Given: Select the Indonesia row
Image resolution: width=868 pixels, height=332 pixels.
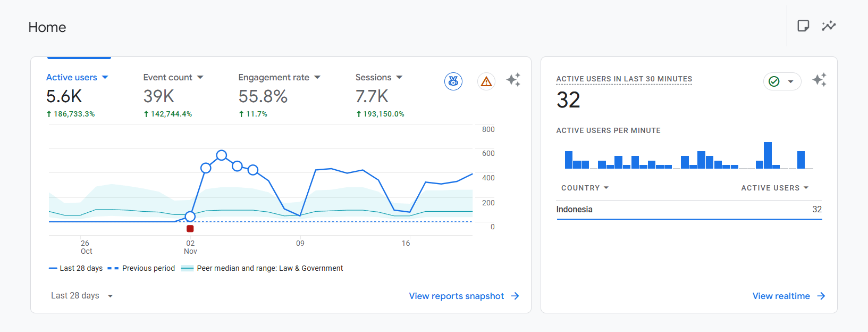Looking at the screenshot, I should click(689, 210).
